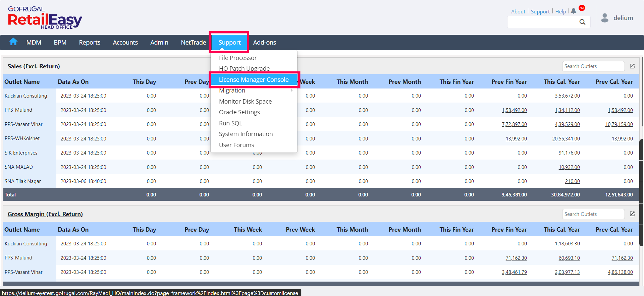Screen dimensions: 644x296
Task: Open the Admin menu
Action: click(159, 43)
